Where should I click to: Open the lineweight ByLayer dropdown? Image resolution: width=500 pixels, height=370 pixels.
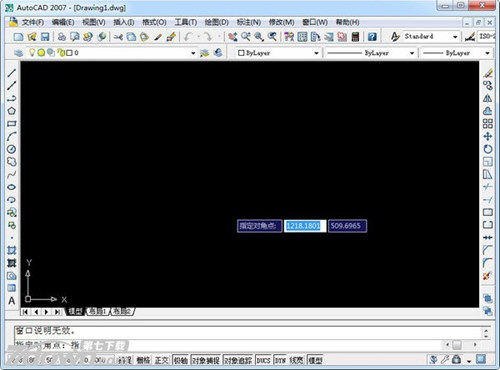point(487,53)
